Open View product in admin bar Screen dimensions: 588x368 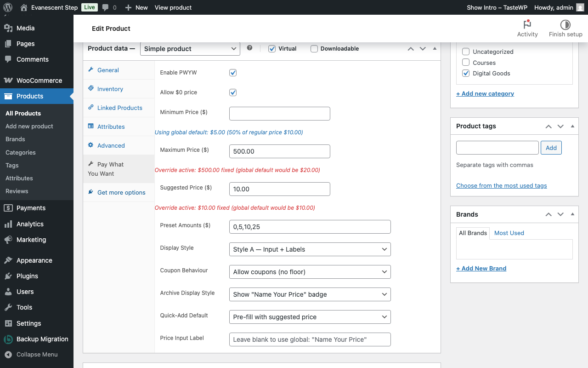click(x=173, y=7)
